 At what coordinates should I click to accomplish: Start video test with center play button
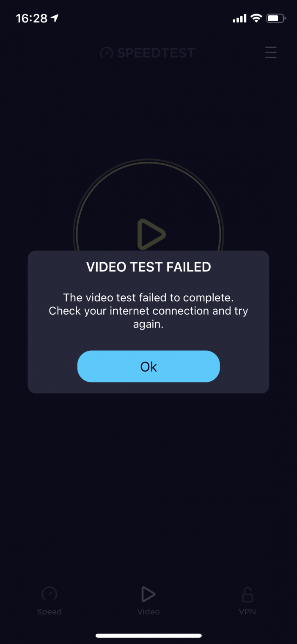click(151, 234)
